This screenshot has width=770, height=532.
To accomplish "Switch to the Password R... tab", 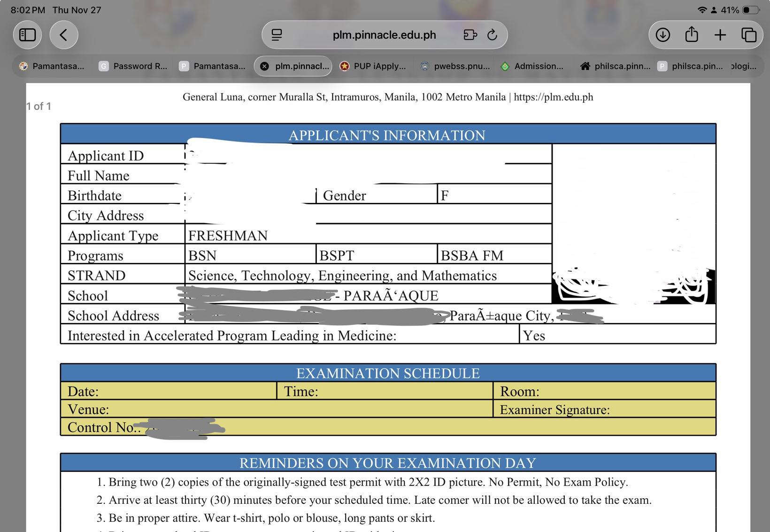I will [134, 66].
